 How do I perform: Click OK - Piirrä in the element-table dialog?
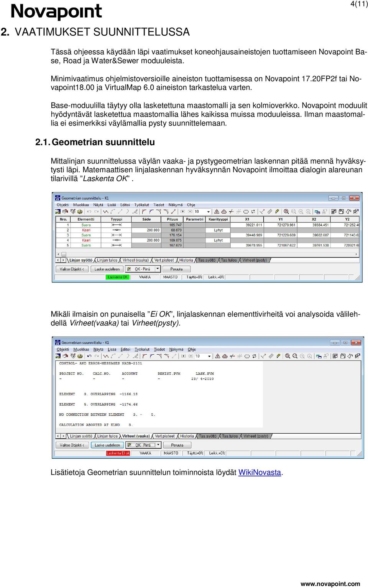click(x=140, y=269)
